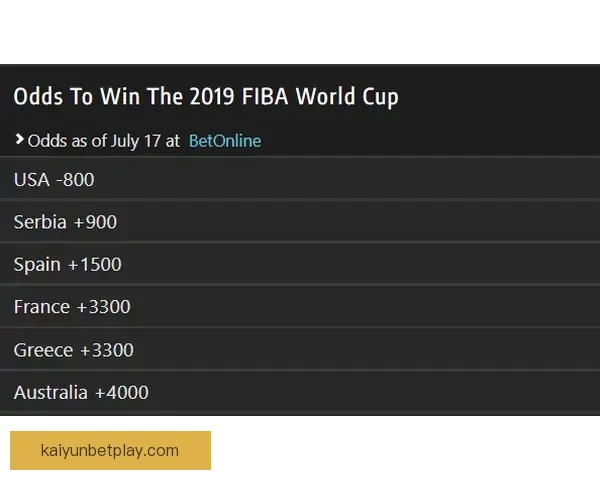Click the 'Odds To Win' heading words
This screenshot has height=480, width=600.
(x=72, y=97)
